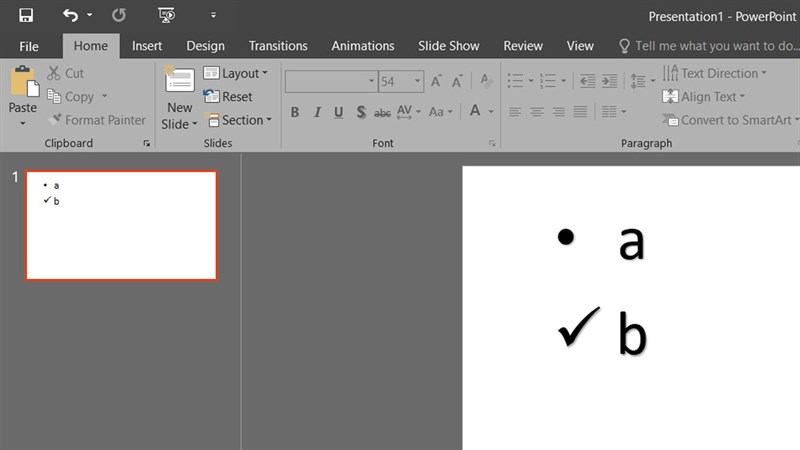Open the Layout dropdown
800x450 pixels.
pyautogui.click(x=236, y=73)
